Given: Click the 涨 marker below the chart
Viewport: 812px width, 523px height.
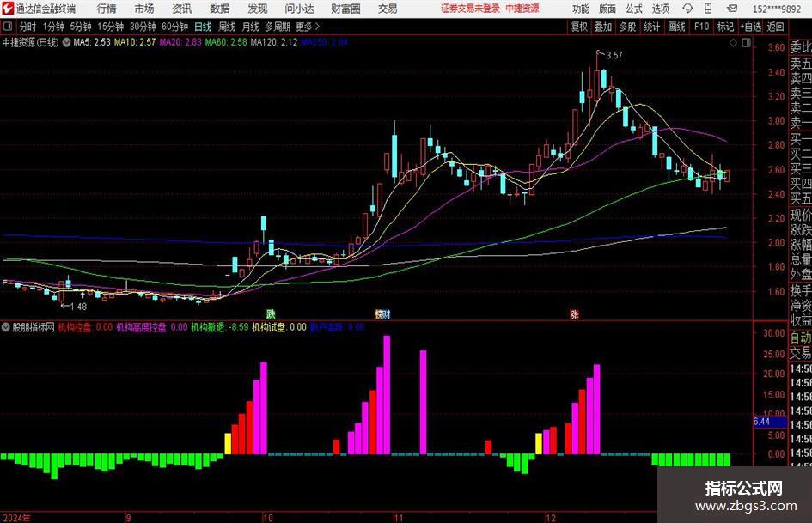Looking at the screenshot, I should [x=574, y=314].
